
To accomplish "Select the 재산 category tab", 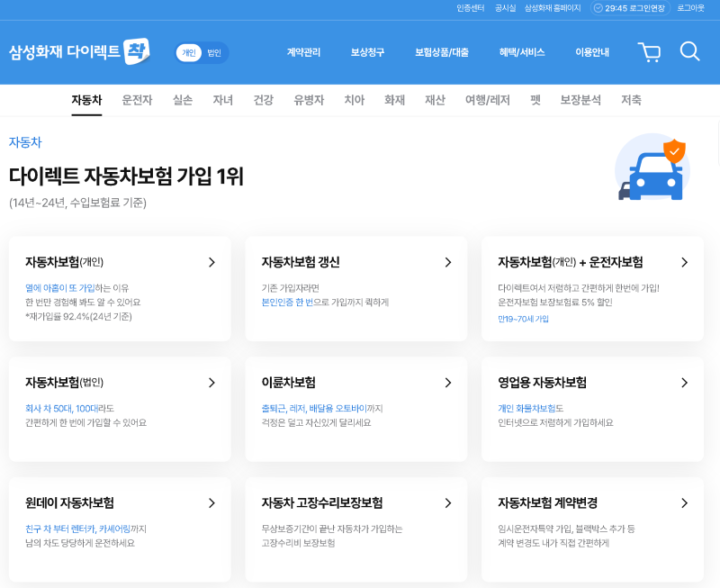I will coord(435,100).
